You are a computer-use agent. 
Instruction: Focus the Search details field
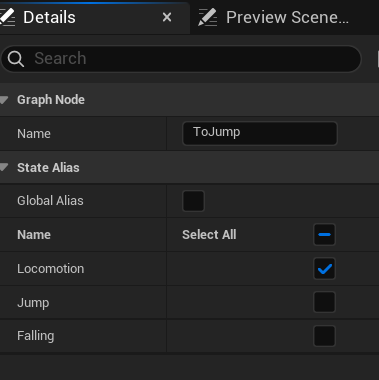click(181, 59)
